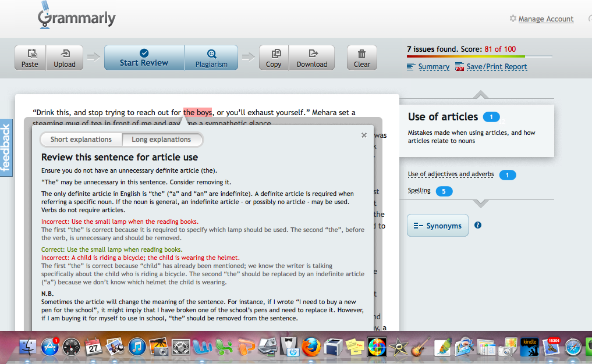
Task: Run the Plagiarism check
Action: (211, 58)
